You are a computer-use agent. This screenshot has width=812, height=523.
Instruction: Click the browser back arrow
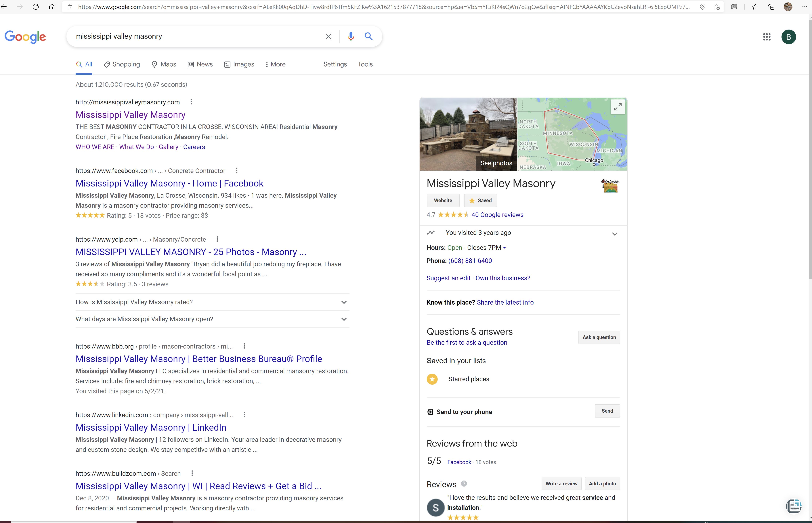[4, 7]
